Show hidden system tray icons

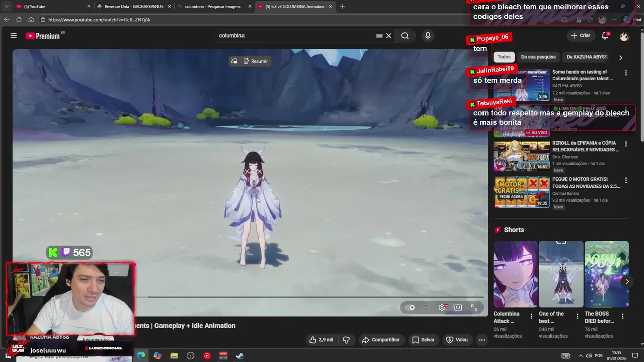click(580, 356)
